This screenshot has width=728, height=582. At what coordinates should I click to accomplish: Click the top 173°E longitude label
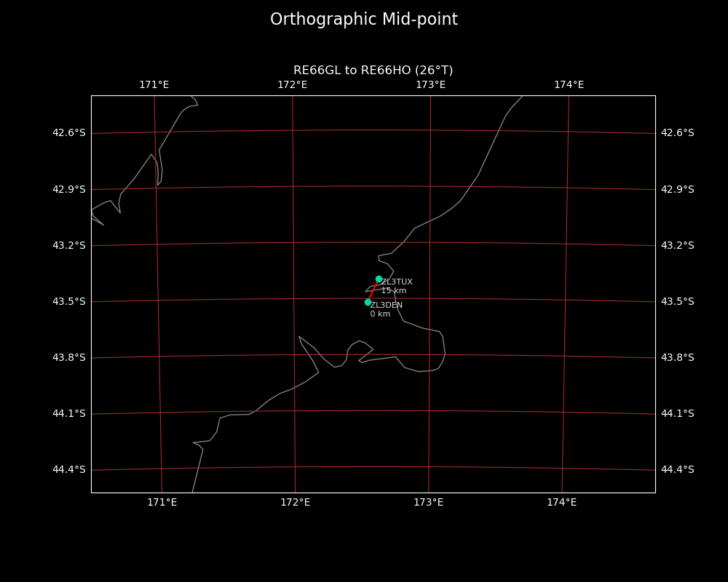tap(430, 85)
